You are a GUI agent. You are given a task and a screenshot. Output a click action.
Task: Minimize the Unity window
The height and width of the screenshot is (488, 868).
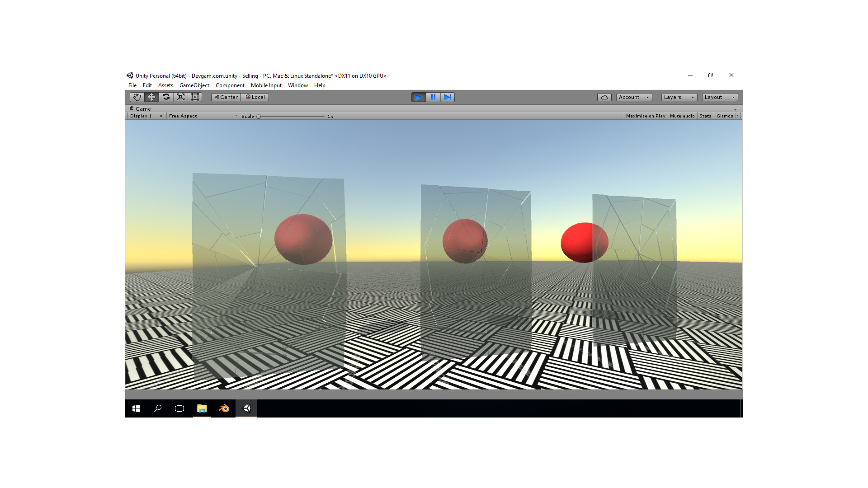click(690, 75)
